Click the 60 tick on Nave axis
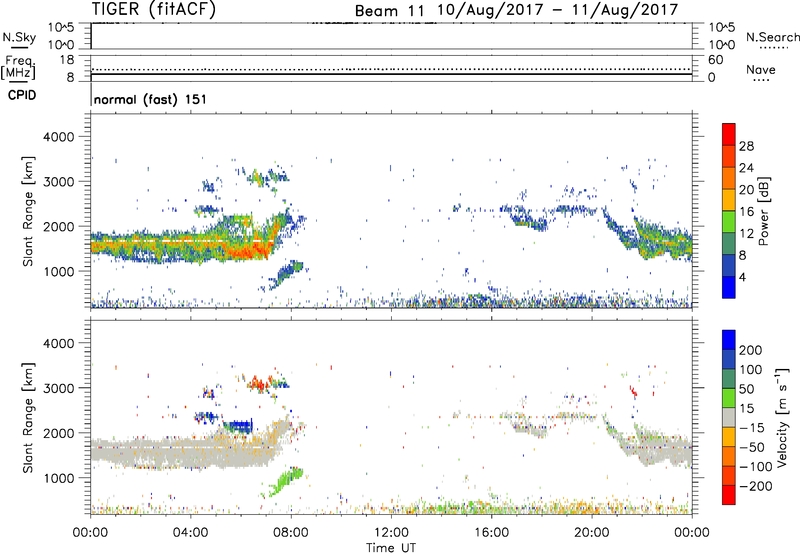The height and width of the screenshot is (554, 800). (716, 60)
